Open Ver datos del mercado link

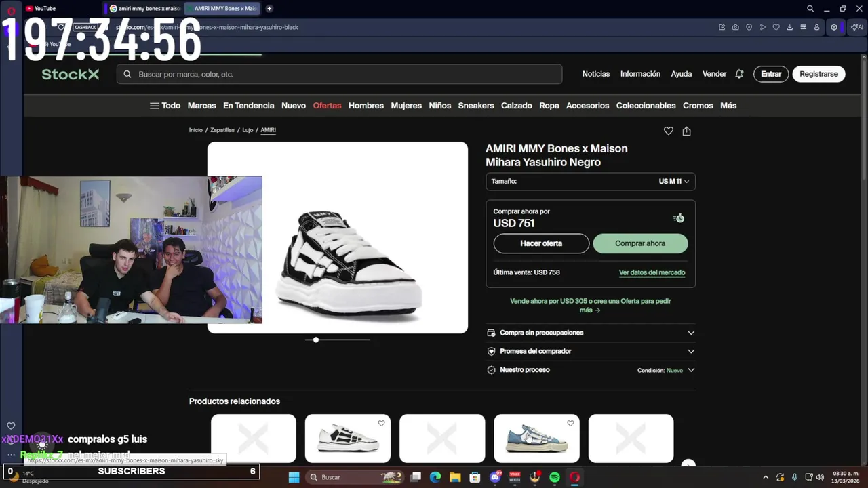[652, 272]
